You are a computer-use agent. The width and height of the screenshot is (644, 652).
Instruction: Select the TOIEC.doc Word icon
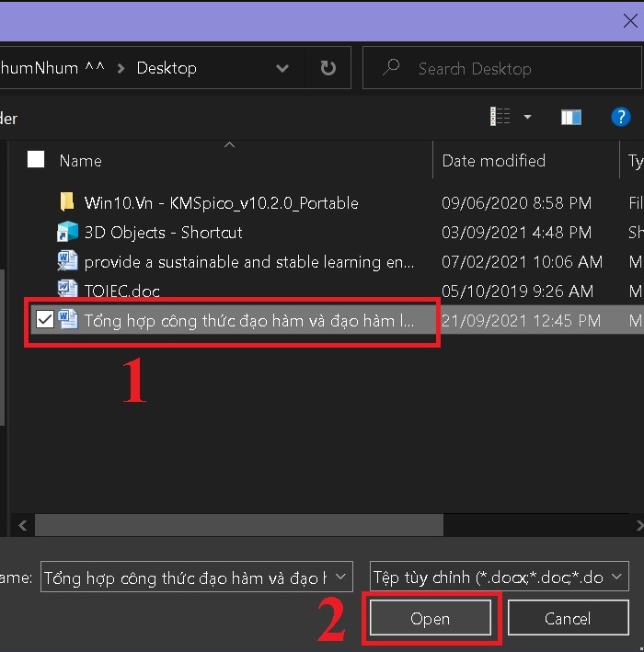coord(67,289)
